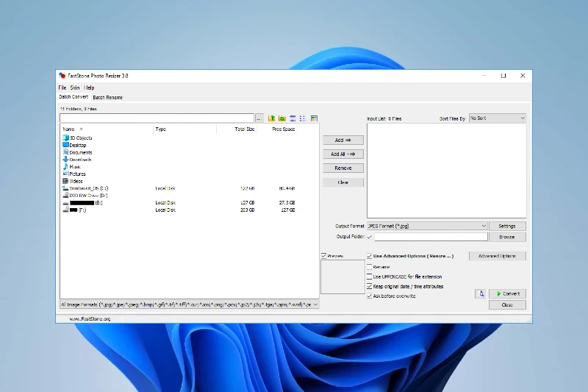Screen dimensions: 588x392
Task: Click the green favorites folder icon
Action: (282, 118)
